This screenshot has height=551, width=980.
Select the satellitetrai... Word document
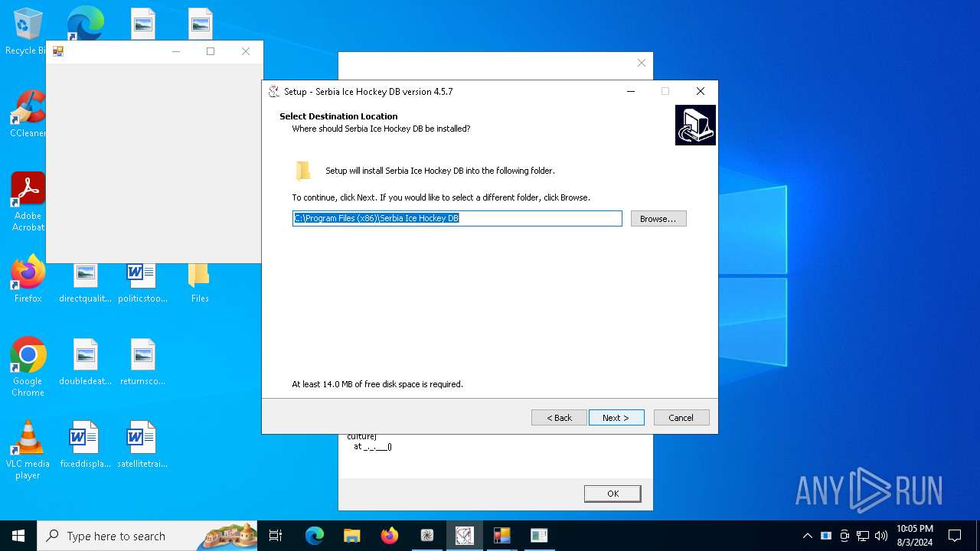tap(142, 445)
